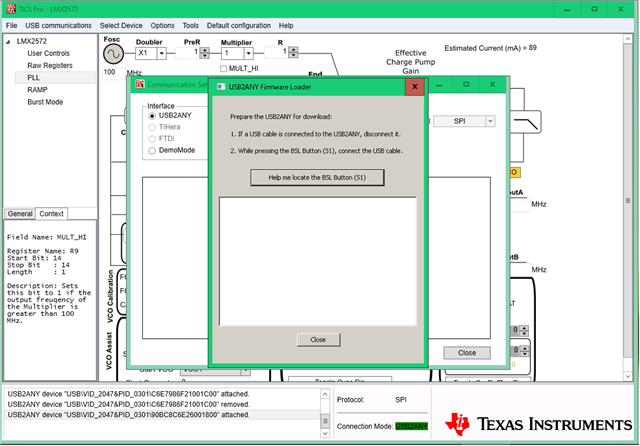Select the last attached log entry 90BC8C6E26001800
The width and height of the screenshot is (640, 446).
(163, 415)
